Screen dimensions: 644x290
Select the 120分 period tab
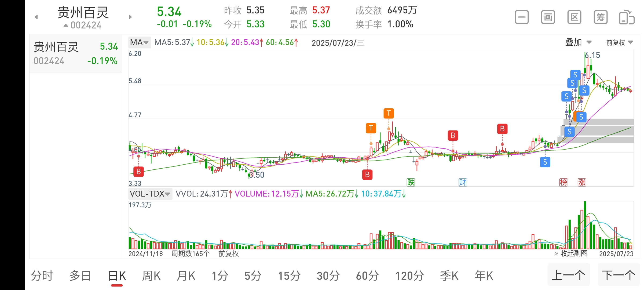point(410,276)
